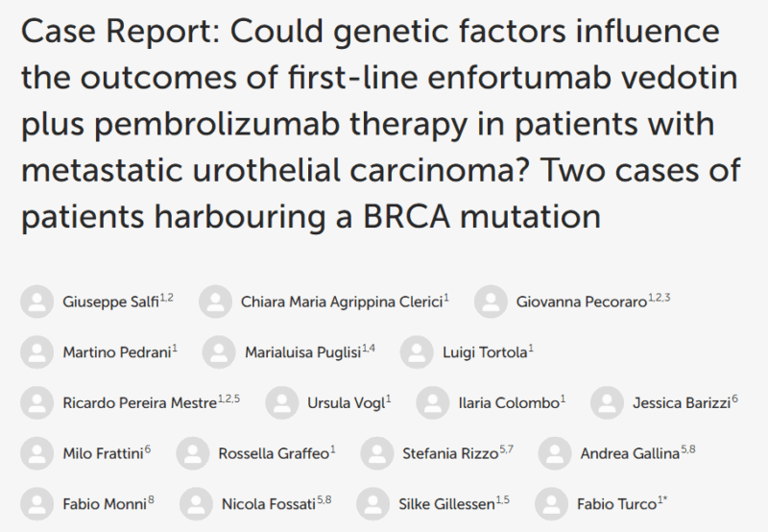Viewport: 768px width, 532px height.
Task: Click Silke Gillessen's profile avatar
Action: pyautogui.click(x=372, y=501)
